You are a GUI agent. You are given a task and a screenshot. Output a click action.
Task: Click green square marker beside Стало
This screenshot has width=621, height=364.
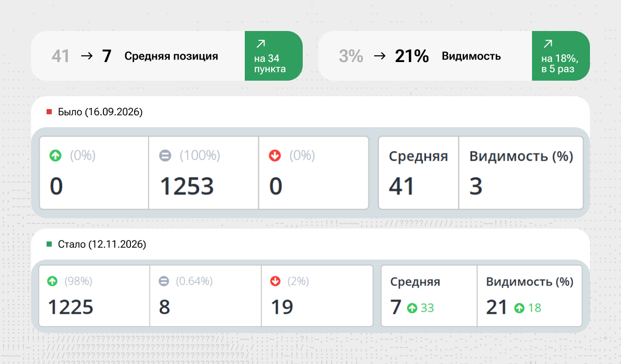point(49,244)
